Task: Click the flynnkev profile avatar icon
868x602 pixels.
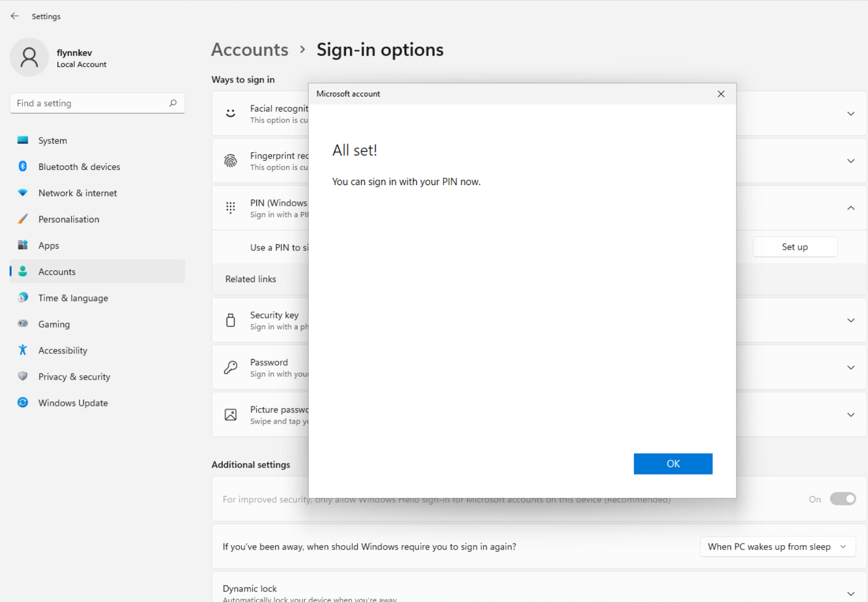Action: coord(29,57)
